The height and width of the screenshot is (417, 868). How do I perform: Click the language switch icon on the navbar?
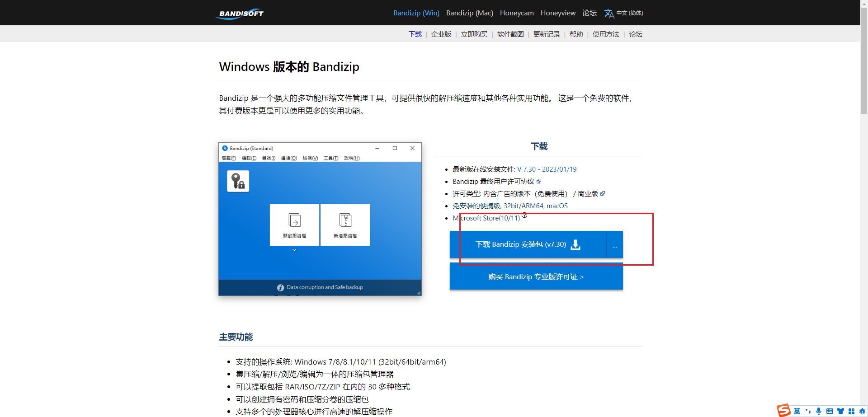pyautogui.click(x=609, y=13)
